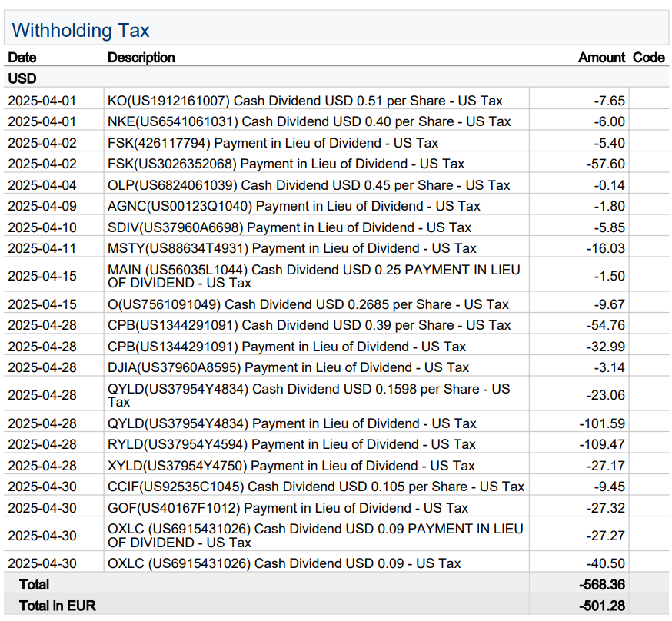Select the USD currency group row
The width and height of the screenshot is (672, 621).
pos(22,78)
